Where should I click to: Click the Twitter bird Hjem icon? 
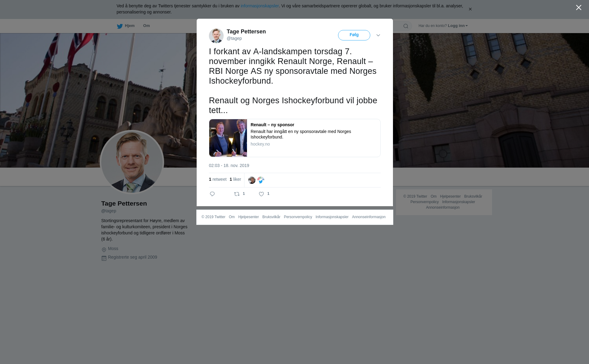coord(120,26)
